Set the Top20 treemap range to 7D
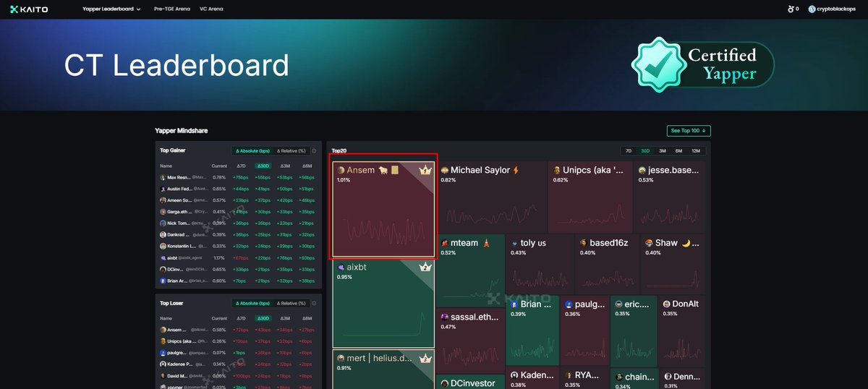 pyautogui.click(x=629, y=150)
